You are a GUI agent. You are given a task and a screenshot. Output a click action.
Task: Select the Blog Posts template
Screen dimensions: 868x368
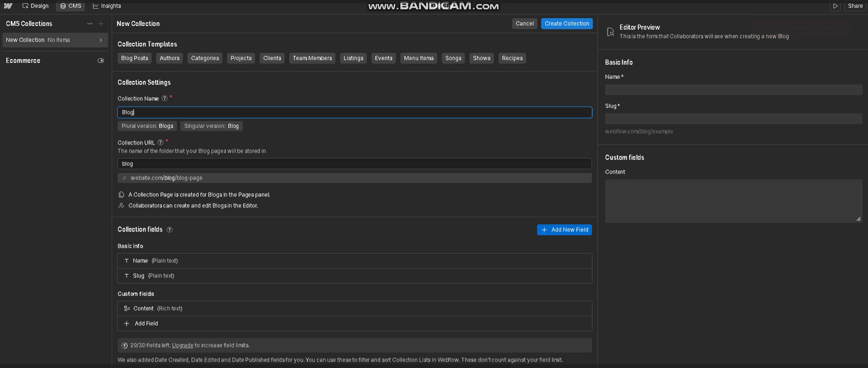(134, 58)
